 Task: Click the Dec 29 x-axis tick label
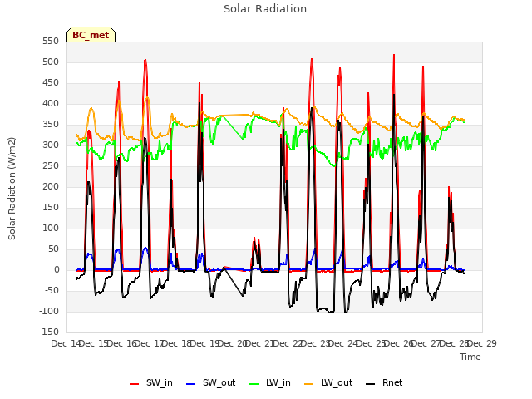482,343
